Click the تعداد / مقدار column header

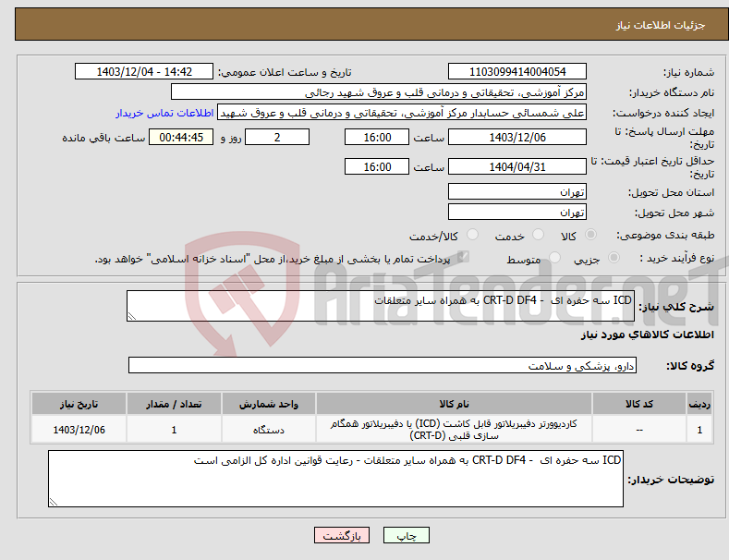(174, 404)
